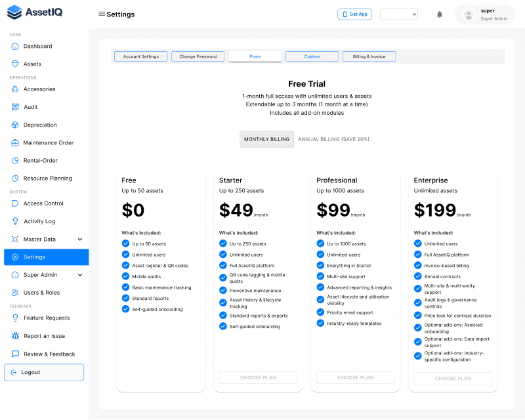Click the checkmark beside Invoice-based billing
Image resolution: width=525 pixels, height=420 pixels.
418,265
